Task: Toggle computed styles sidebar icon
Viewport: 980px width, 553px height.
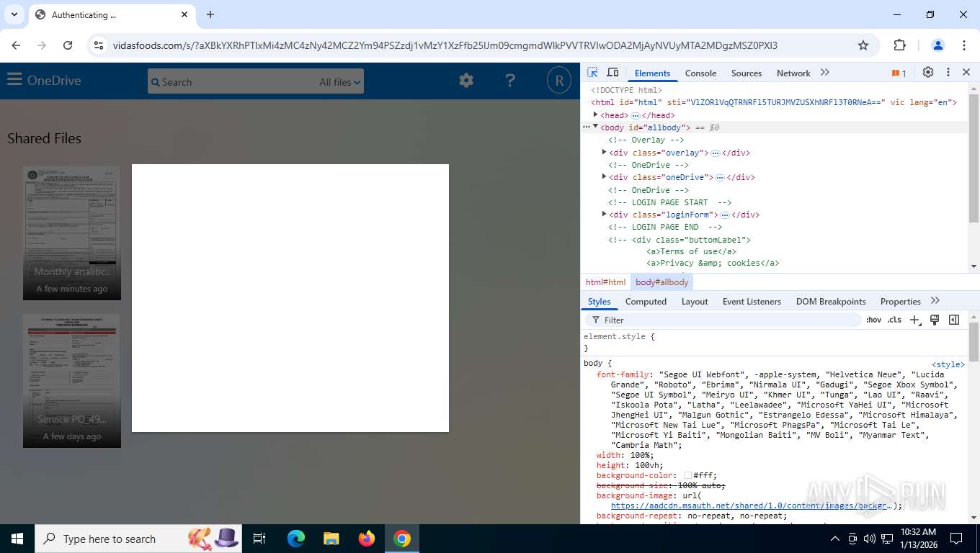Action: pyautogui.click(x=954, y=320)
